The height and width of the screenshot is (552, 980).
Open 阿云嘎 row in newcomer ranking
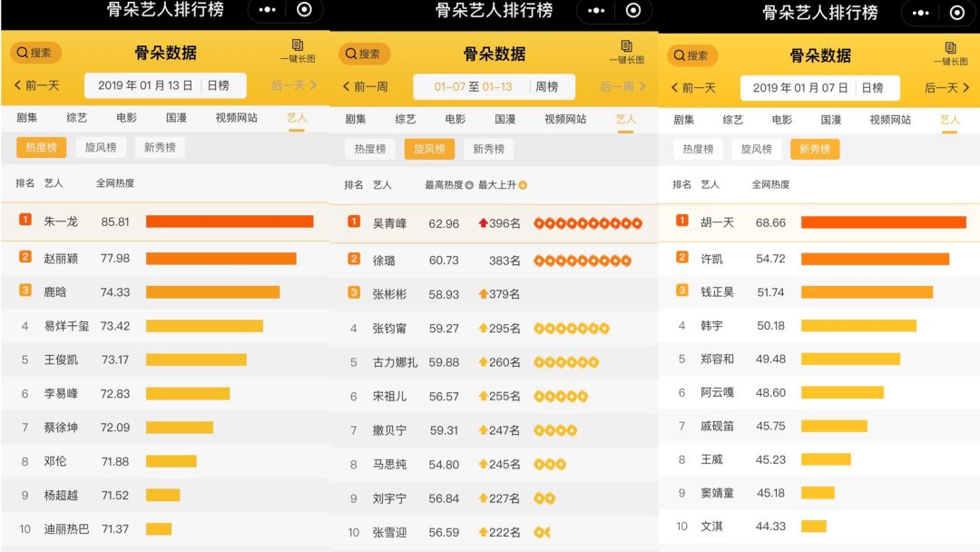point(819,392)
